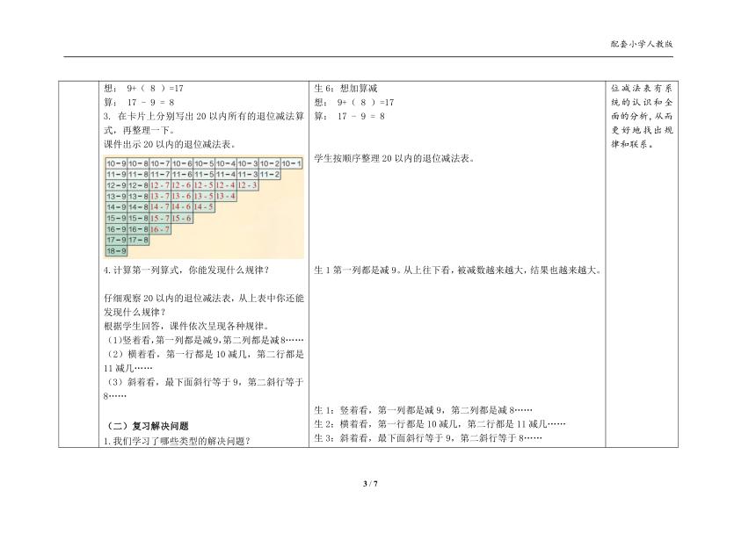This screenshot has width=756, height=534.
Task: Click the "10-1" cell in the subtraction table
Action: coord(292,163)
